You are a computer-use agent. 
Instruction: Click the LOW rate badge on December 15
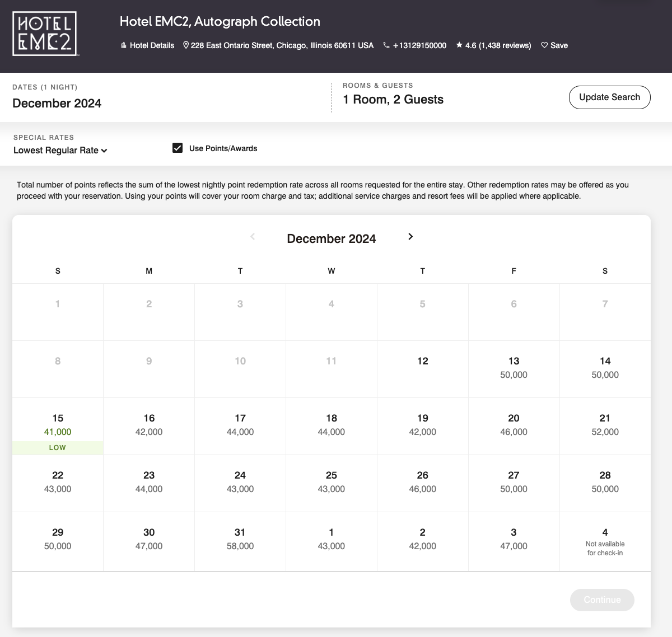58,448
